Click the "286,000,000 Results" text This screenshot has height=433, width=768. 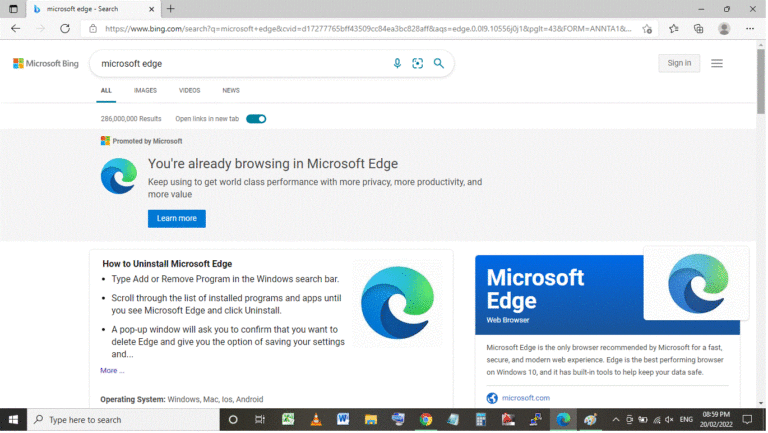pyautogui.click(x=131, y=119)
